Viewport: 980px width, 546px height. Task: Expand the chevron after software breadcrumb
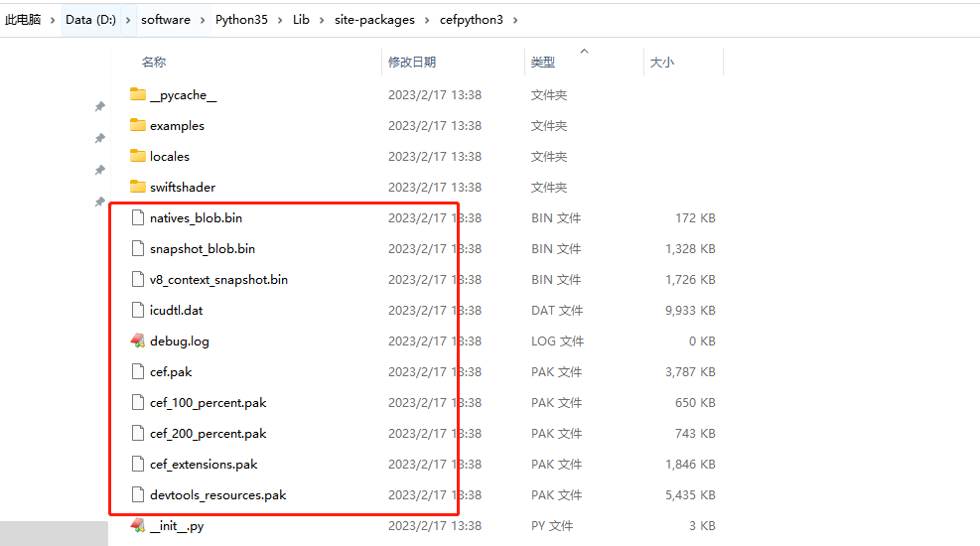click(203, 20)
